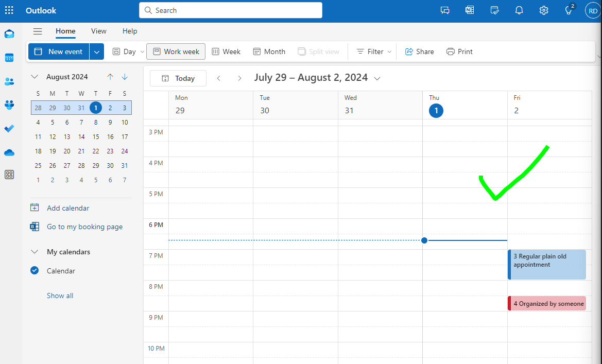
Task: Select August 1 in mini calendar
Action: tap(96, 108)
